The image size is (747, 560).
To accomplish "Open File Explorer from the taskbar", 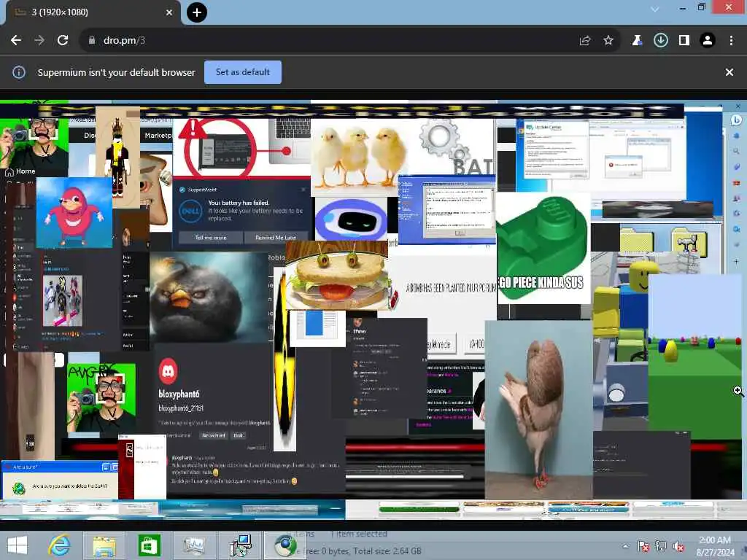I will (104, 545).
